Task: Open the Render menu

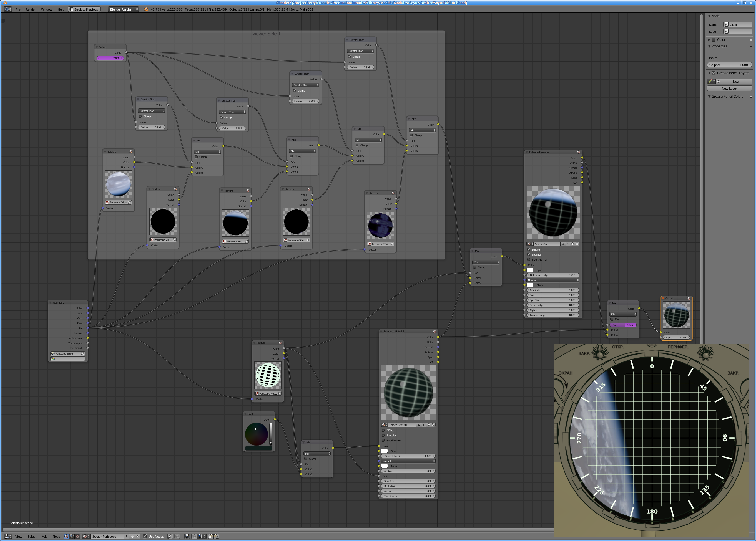Action: (x=30, y=9)
